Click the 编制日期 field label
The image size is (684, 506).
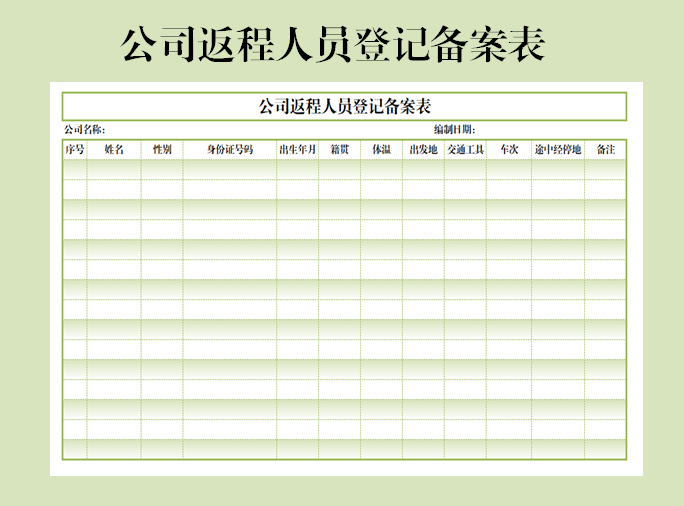(454, 130)
